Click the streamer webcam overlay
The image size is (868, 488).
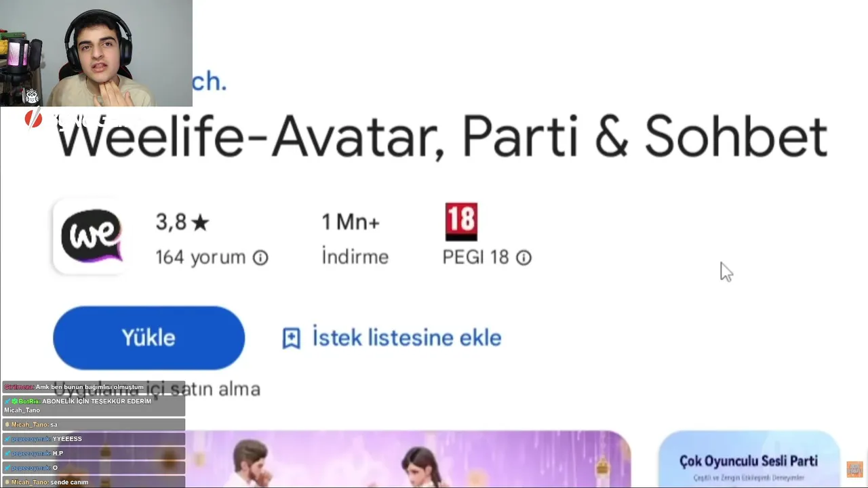point(96,53)
